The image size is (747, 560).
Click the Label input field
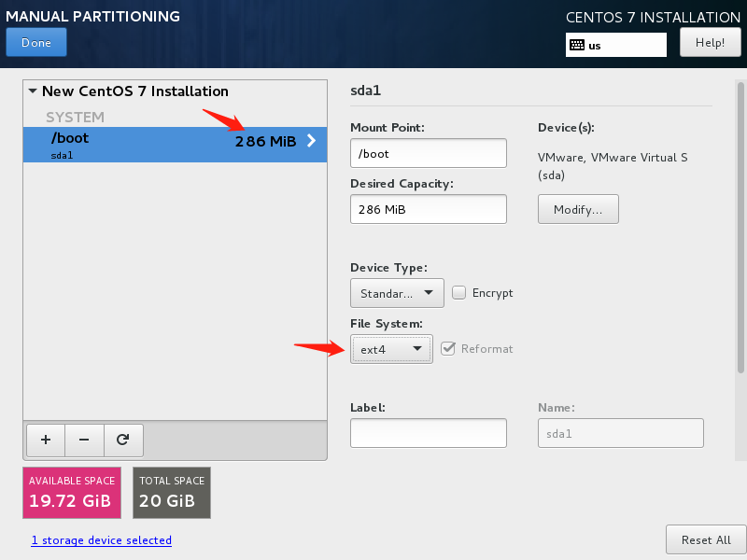(x=429, y=433)
